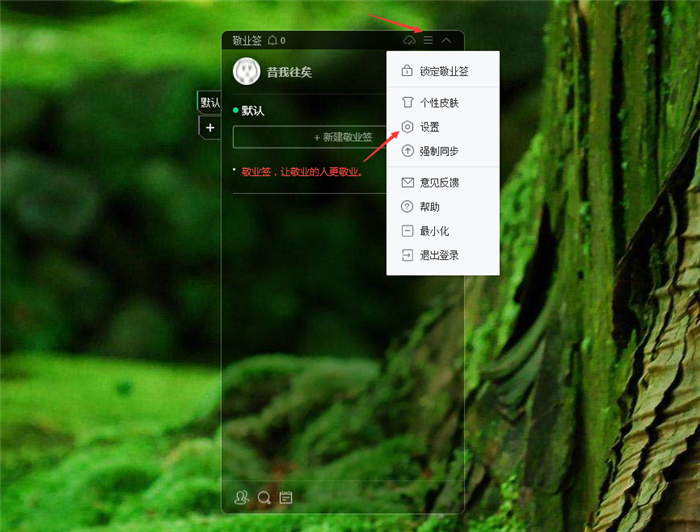Choose 意见反馈 menu entry
Image resolution: width=700 pixels, height=532 pixels.
(x=443, y=183)
